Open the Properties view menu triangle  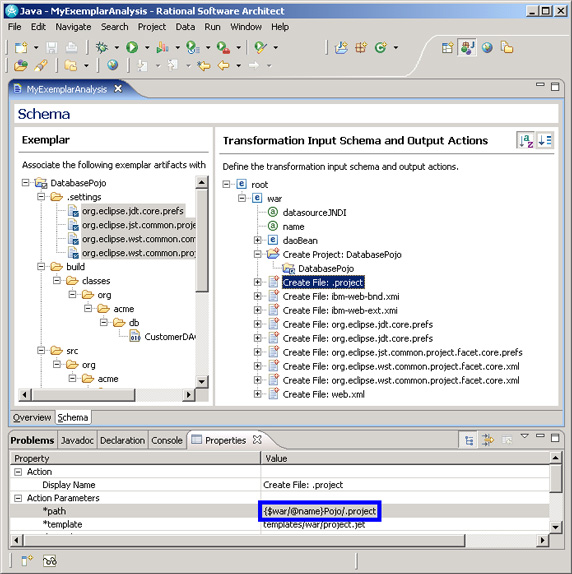coord(524,436)
